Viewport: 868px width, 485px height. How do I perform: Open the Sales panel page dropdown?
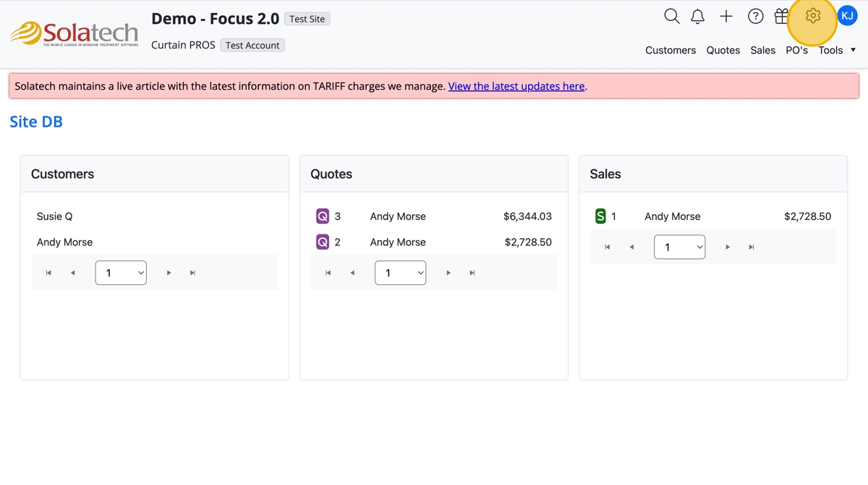point(679,247)
